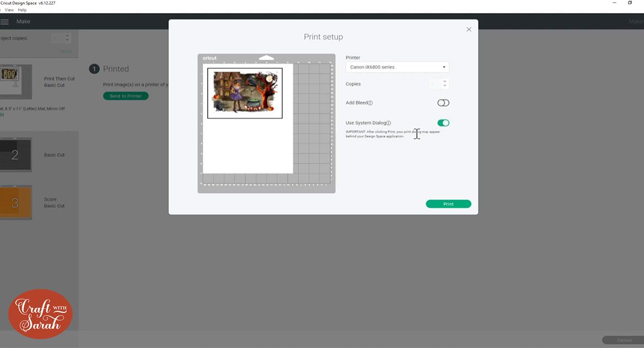644x348 pixels.
Task: Select orange mat 3 Score thumbnail
Action: pyautogui.click(x=15, y=202)
